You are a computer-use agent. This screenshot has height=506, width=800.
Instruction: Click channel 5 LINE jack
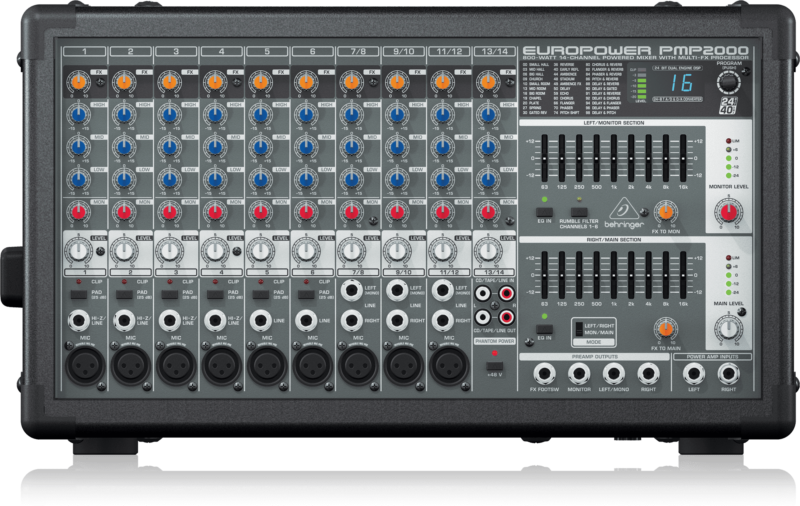point(260,321)
